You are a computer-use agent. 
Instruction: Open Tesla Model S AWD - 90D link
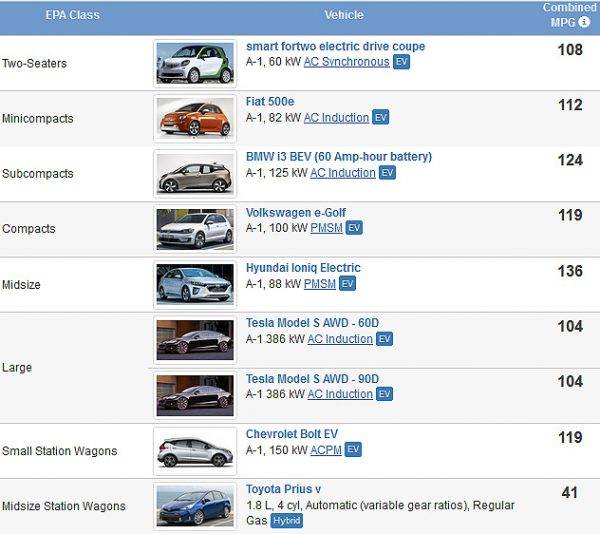312,379
